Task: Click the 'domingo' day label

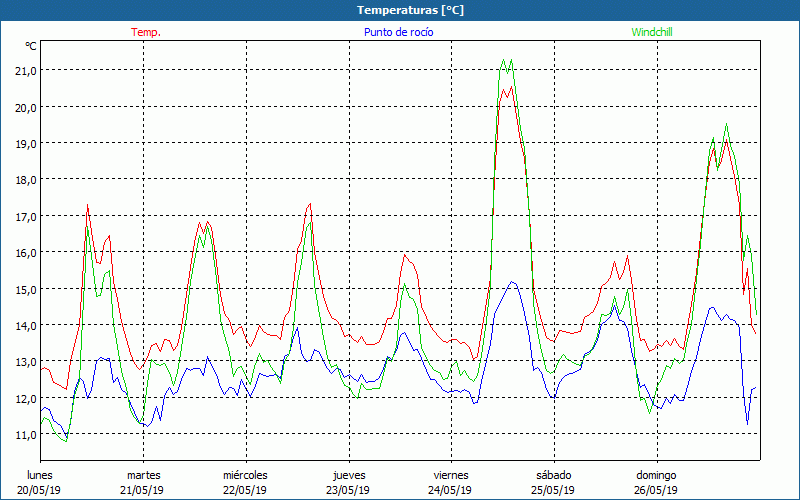Action: [656, 475]
